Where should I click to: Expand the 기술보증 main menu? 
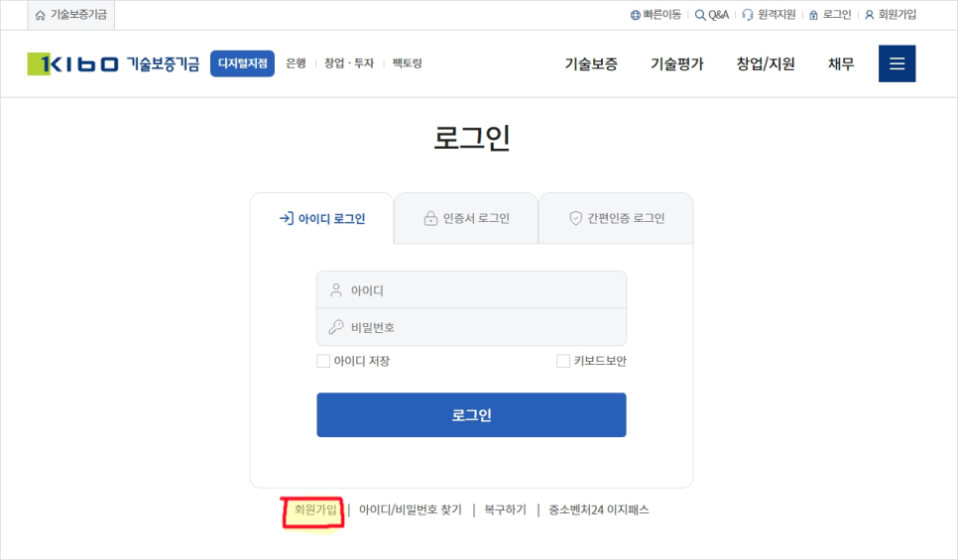[x=591, y=64]
